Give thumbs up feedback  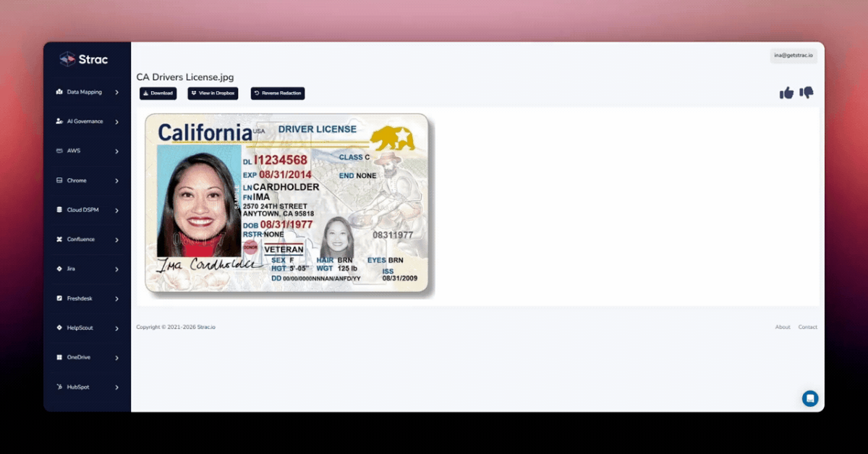click(786, 93)
